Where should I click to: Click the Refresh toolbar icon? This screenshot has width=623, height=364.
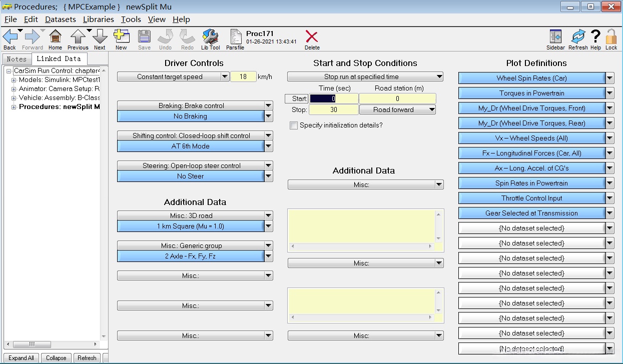pos(578,37)
